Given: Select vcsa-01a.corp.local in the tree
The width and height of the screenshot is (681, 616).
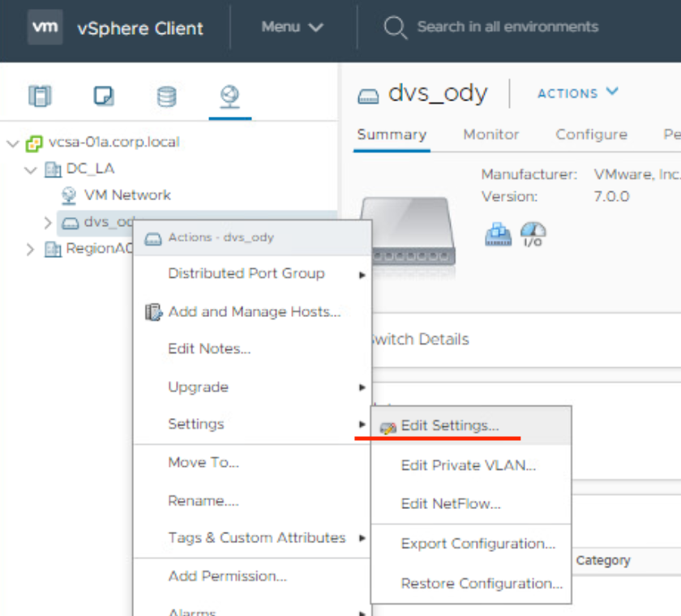Looking at the screenshot, I should click(113, 143).
